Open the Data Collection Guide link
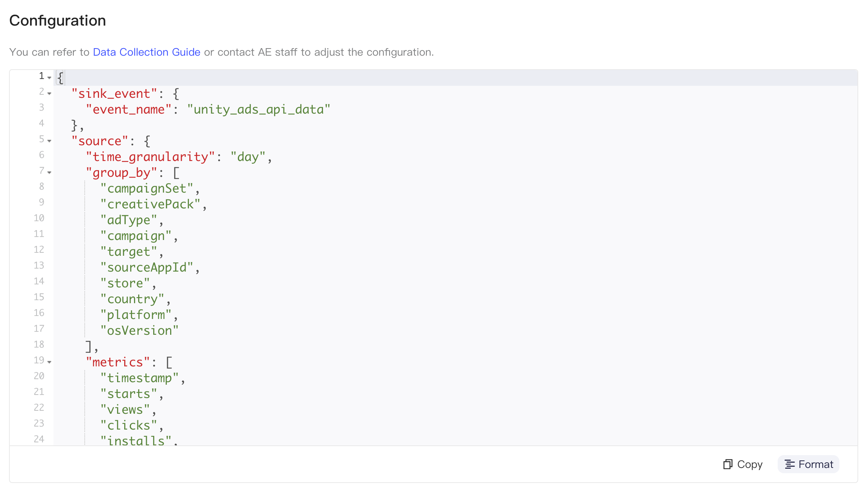Image resolution: width=868 pixels, height=492 pixels. click(x=146, y=52)
